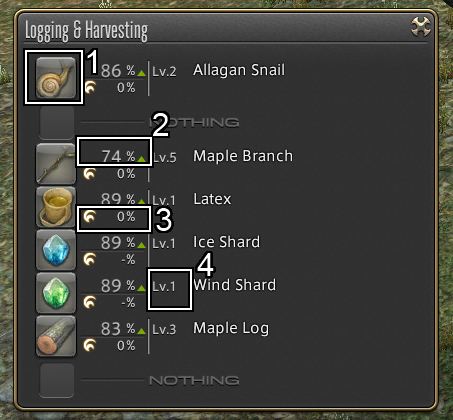Select the Maple Log name
Viewport: 453px width, 420px height.
pyautogui.click(x=231, y=328)
